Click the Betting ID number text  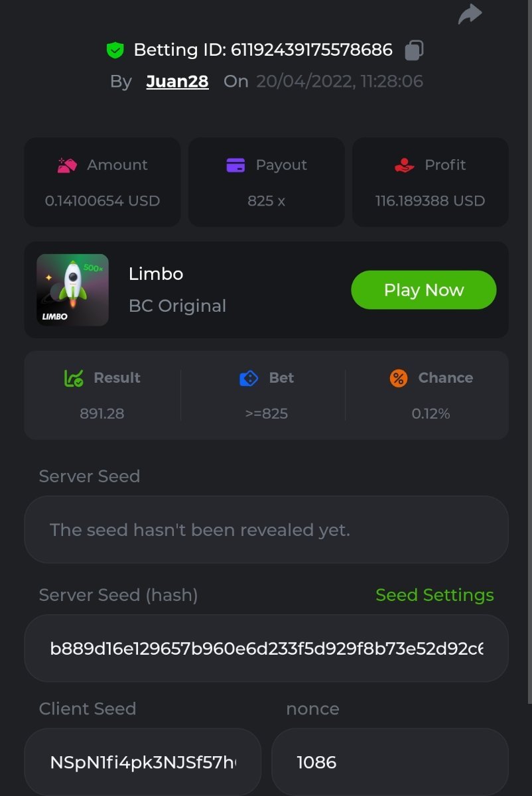(312, 50)
